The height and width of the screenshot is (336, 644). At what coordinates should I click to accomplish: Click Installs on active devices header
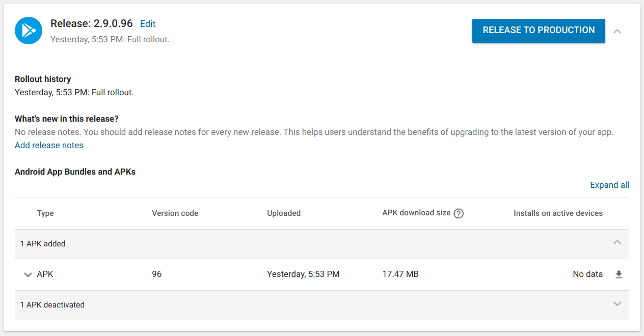tap(558, 213)
